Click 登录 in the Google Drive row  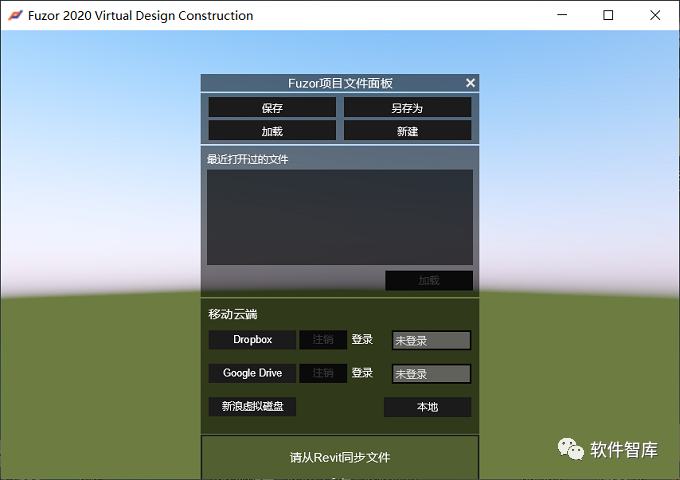pos(362,373)
